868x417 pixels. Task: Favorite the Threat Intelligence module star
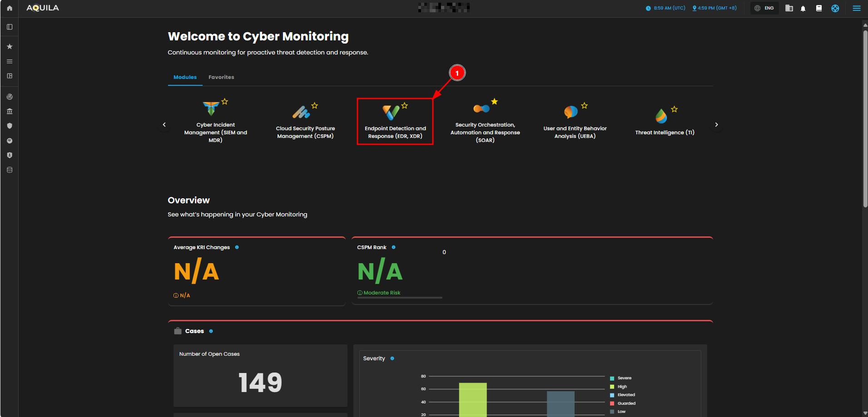(674, 109)
